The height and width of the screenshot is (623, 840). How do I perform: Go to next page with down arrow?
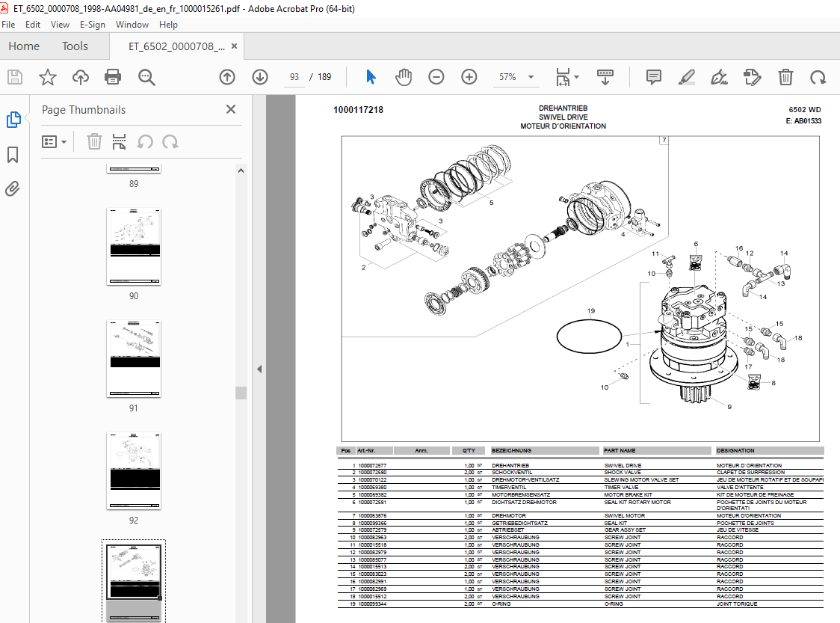(x=259, y=76)
